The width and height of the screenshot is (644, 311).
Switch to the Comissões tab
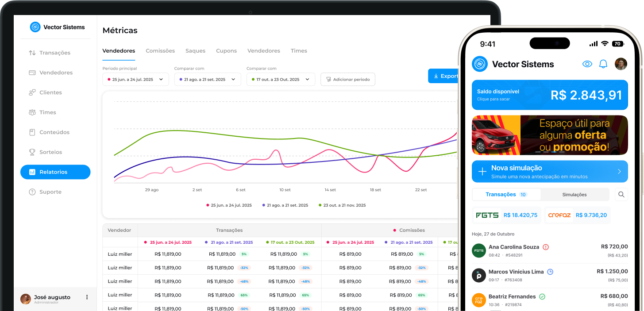pyautogui.click(x=160, y=51)
